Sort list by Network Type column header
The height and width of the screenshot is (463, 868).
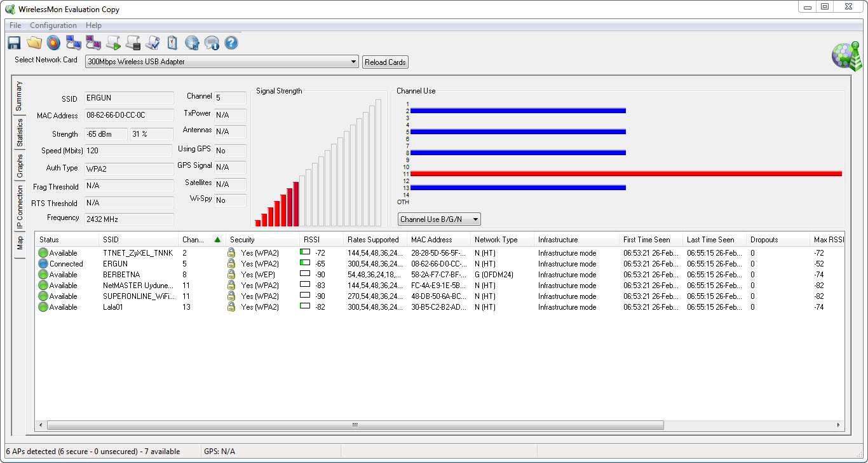[x=502, y=240]
